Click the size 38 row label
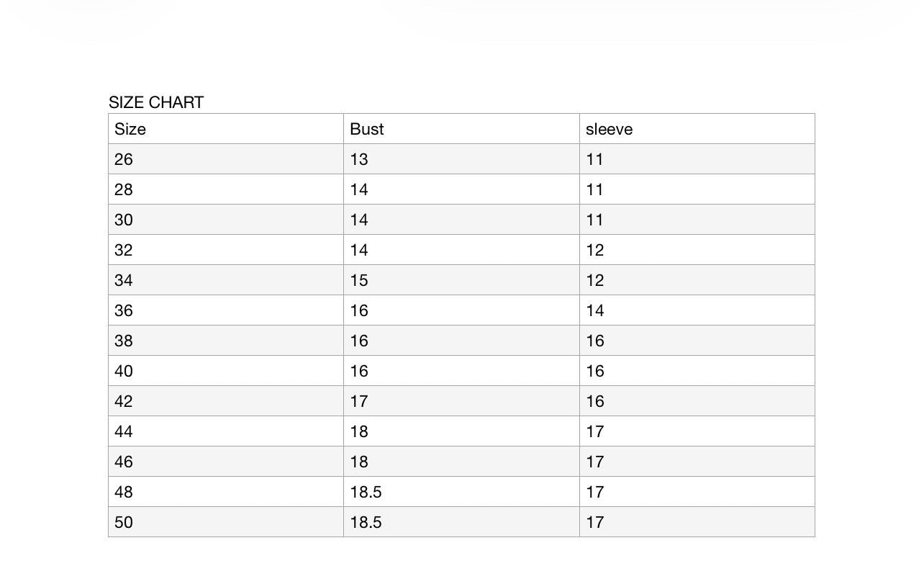924x579 pixels. pyautogui.click(x=124, y=341)
